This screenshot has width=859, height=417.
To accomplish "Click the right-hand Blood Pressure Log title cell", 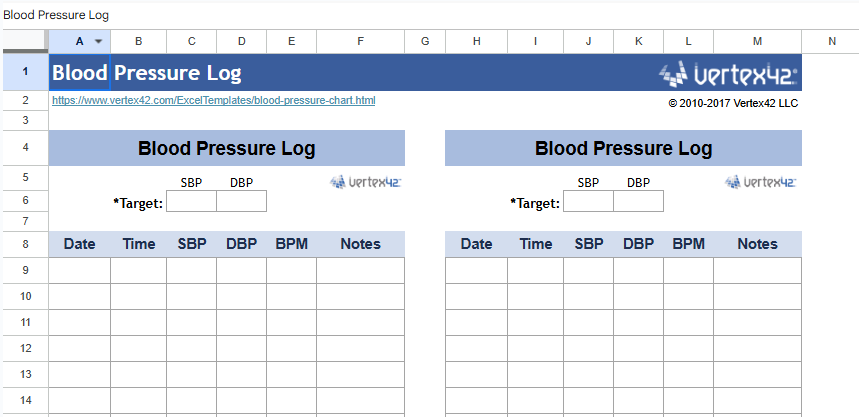I will (x=623, y=149).
